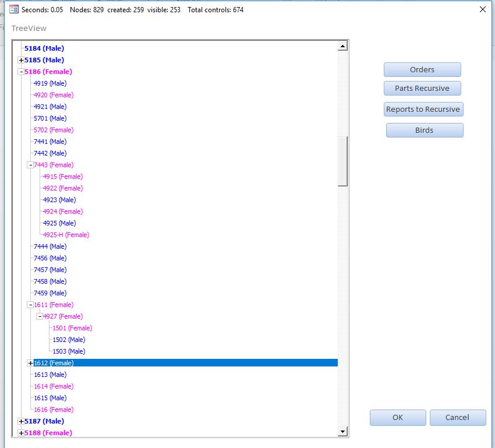Expand the 5185 (Male) node
Screen dimensions: 495x448
tap(21, 60)
